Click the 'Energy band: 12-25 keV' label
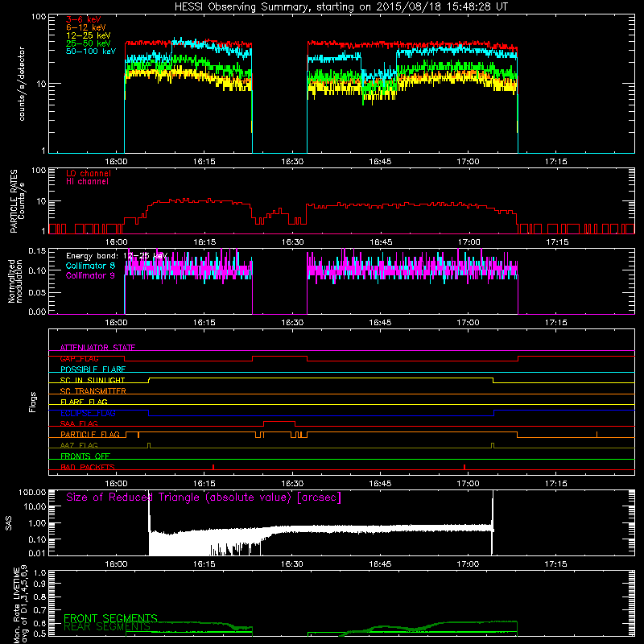 pos(117,256)
